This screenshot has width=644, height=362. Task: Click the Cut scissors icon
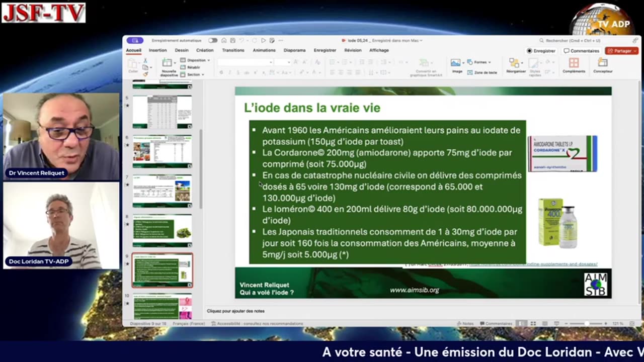(x=145, y=60)
